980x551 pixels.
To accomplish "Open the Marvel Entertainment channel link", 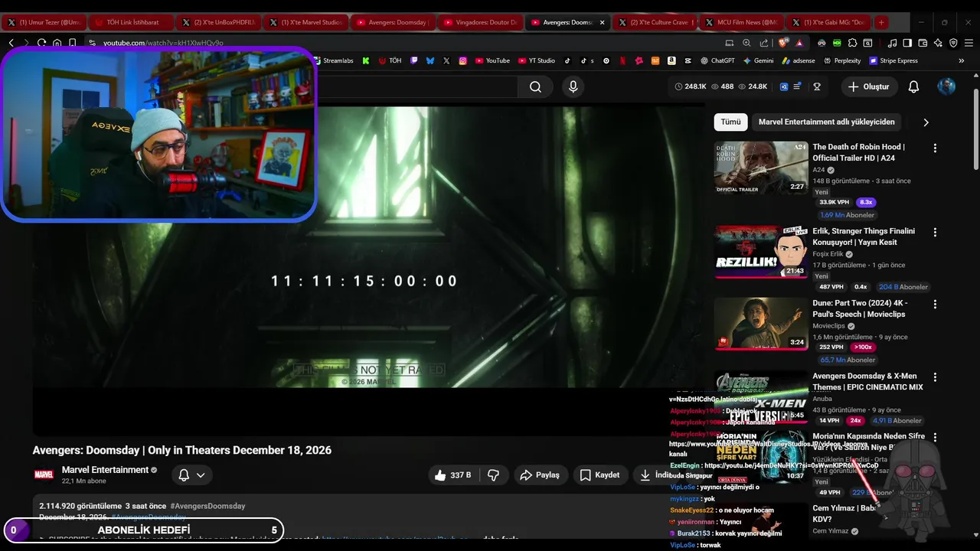I will click(105, 470).
